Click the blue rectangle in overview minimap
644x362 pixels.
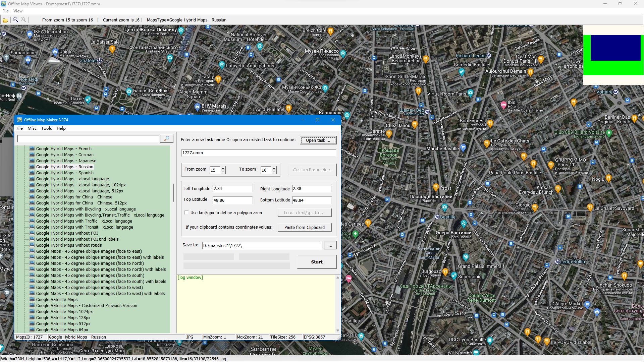click(x=615, y=48)
